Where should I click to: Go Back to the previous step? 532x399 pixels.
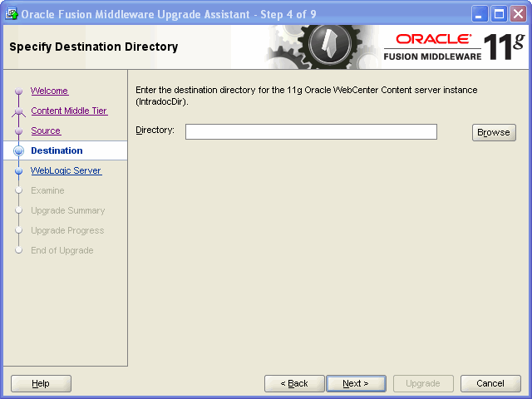click(x=294, y=383)
